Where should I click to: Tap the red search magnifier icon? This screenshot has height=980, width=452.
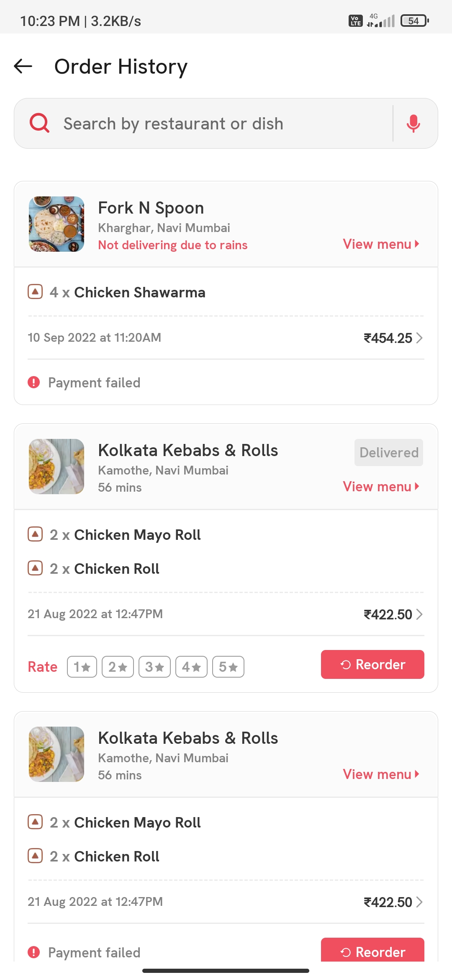(40, 124)
